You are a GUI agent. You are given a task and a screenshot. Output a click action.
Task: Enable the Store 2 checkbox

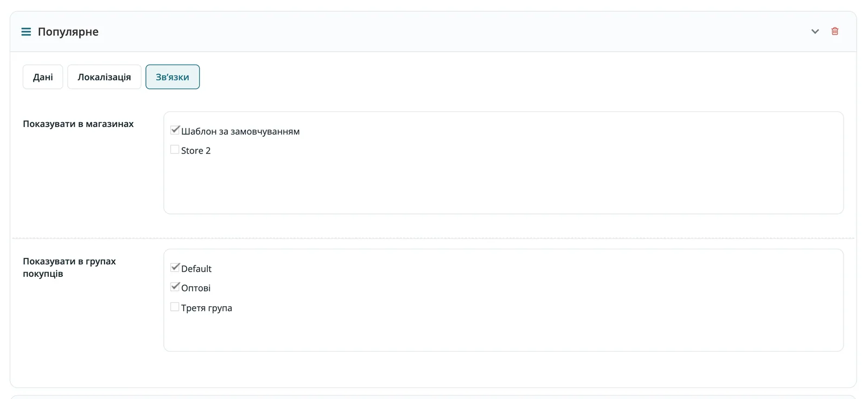[175, 149]
